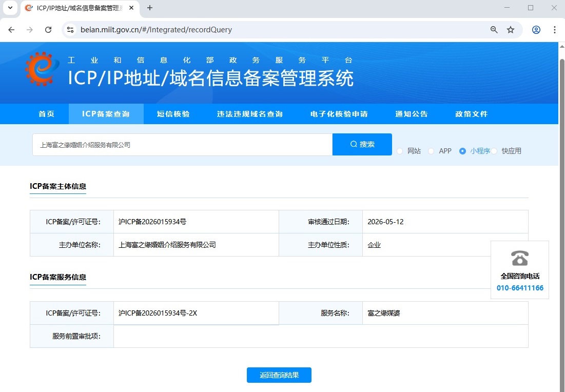
Task: Select the ICP备案查询 nav tab
Action: (106, 114)
